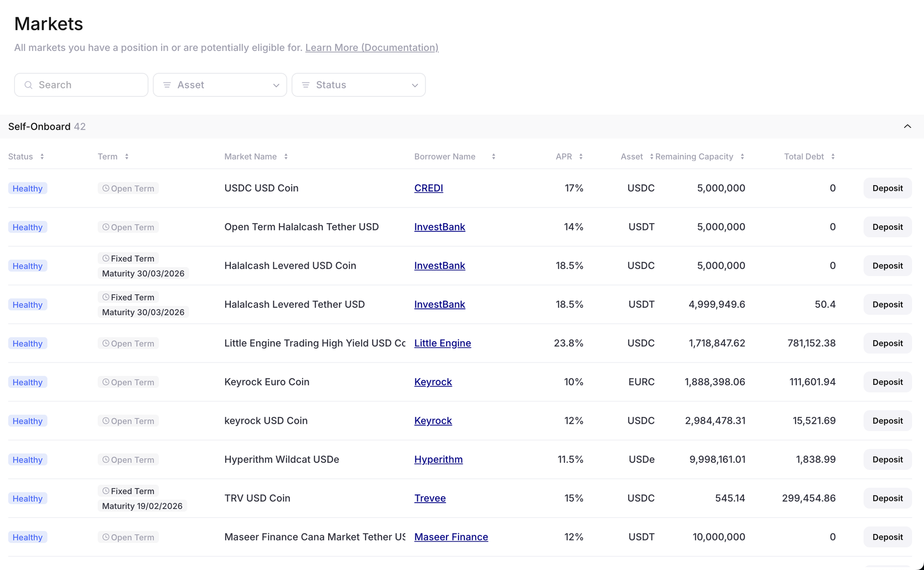Collapse the Self-Onboard section

coord(908,126)
